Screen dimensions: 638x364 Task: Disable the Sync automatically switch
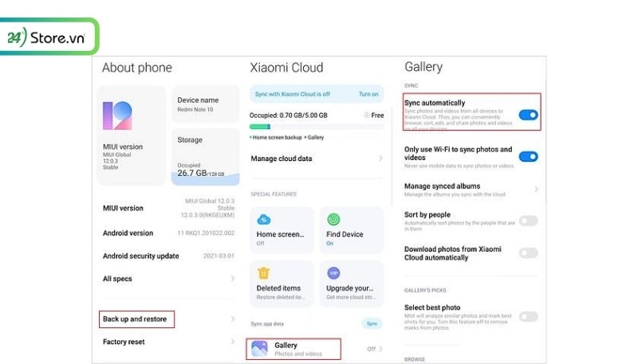tap(528, 115)
